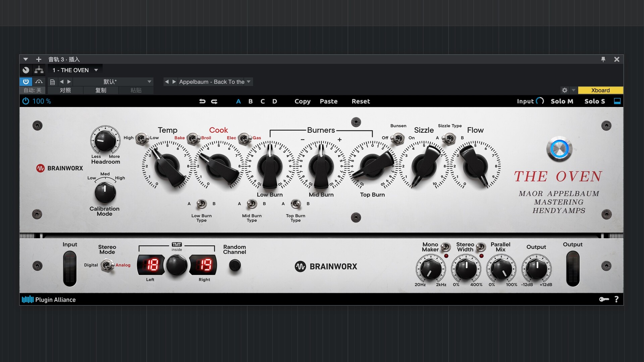Flip the Temp High/Low switch
644x362 pixels.
[142, 138]
